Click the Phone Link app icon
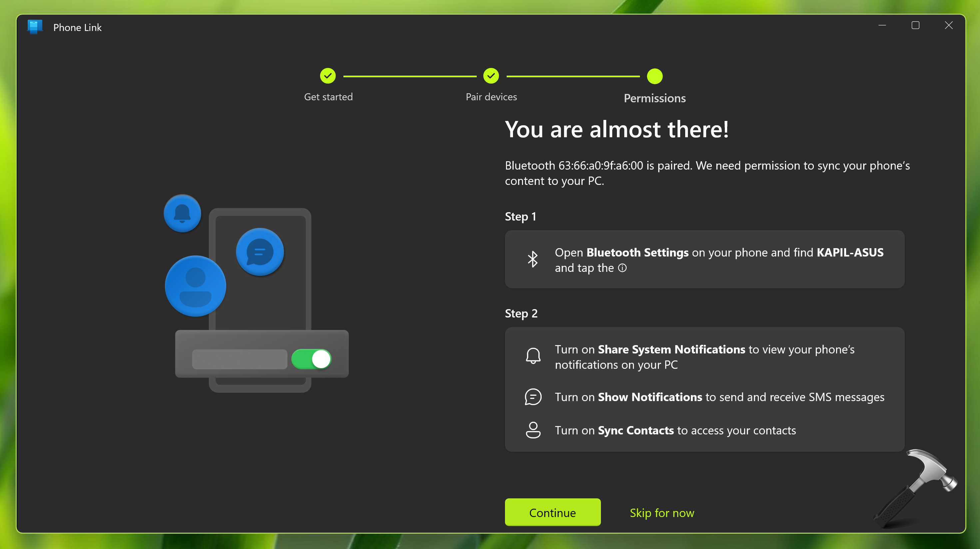The image size is (980, 549). tap(35, 27)
